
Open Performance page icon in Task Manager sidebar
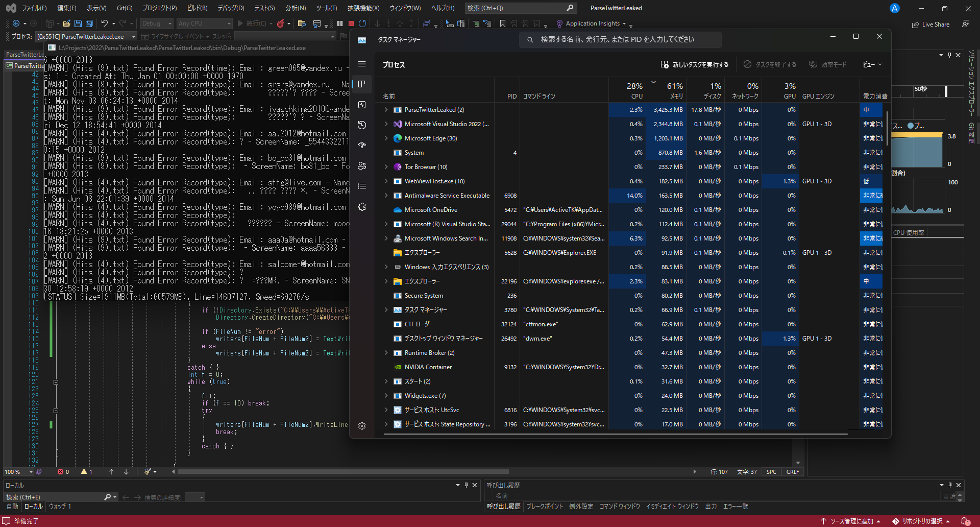(362, 105)
